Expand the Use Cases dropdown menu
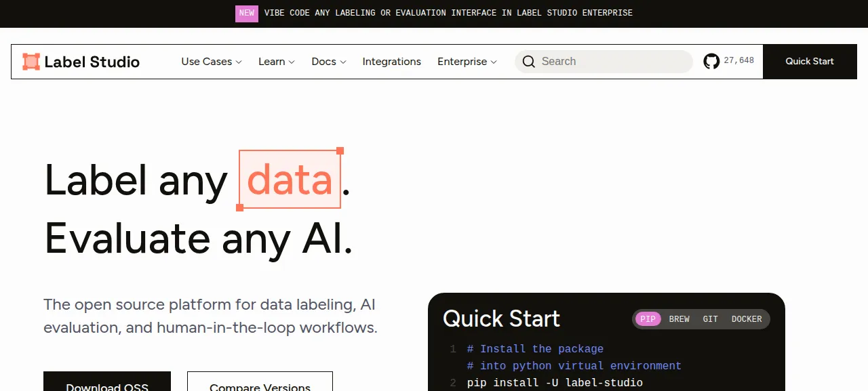 [212, 62]
